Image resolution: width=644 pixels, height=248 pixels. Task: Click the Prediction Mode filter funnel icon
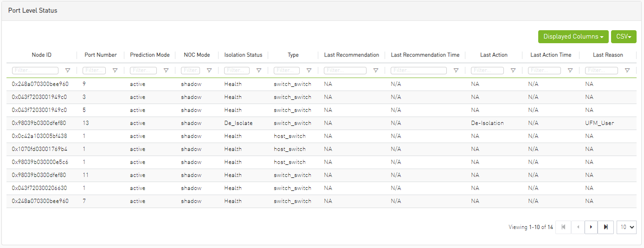coord(166,71)
